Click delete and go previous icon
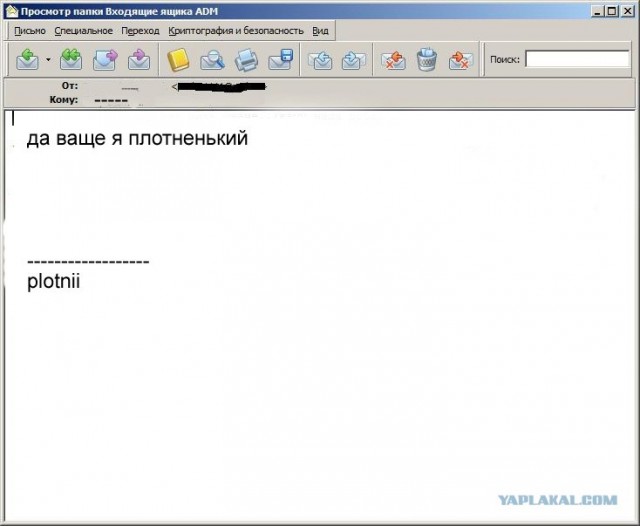640x526 pixels. tap(393, 60)
